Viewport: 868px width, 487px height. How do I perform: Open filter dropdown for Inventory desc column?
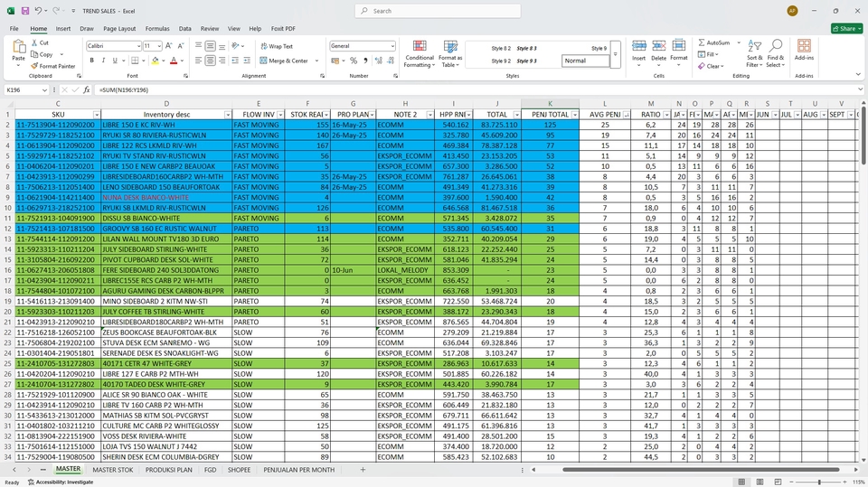228,115
